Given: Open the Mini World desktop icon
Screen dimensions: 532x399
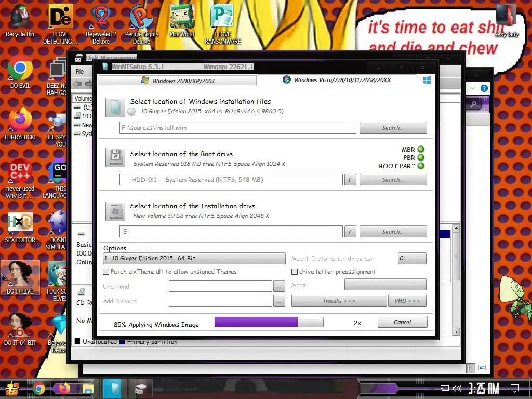Looking at the screenshot, I should [182, 21].
